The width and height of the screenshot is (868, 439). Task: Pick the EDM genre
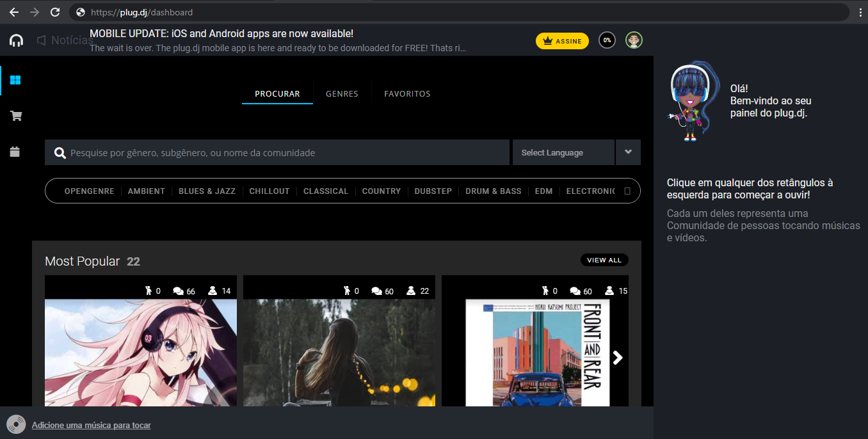(x=544, y=191)
